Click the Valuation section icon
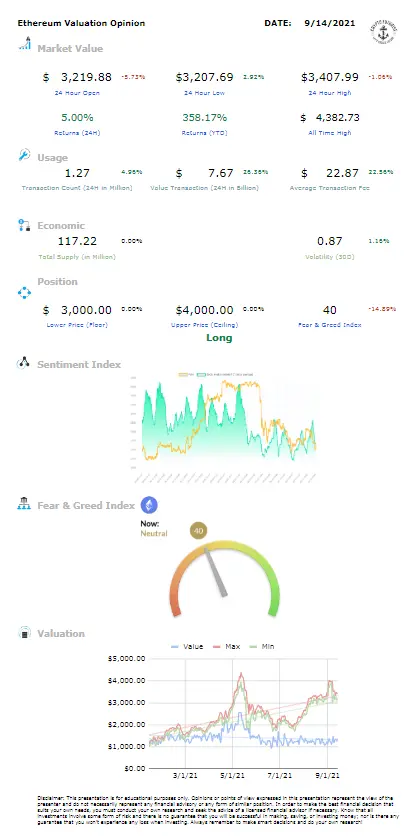420x840 pixels. (24, 633)
